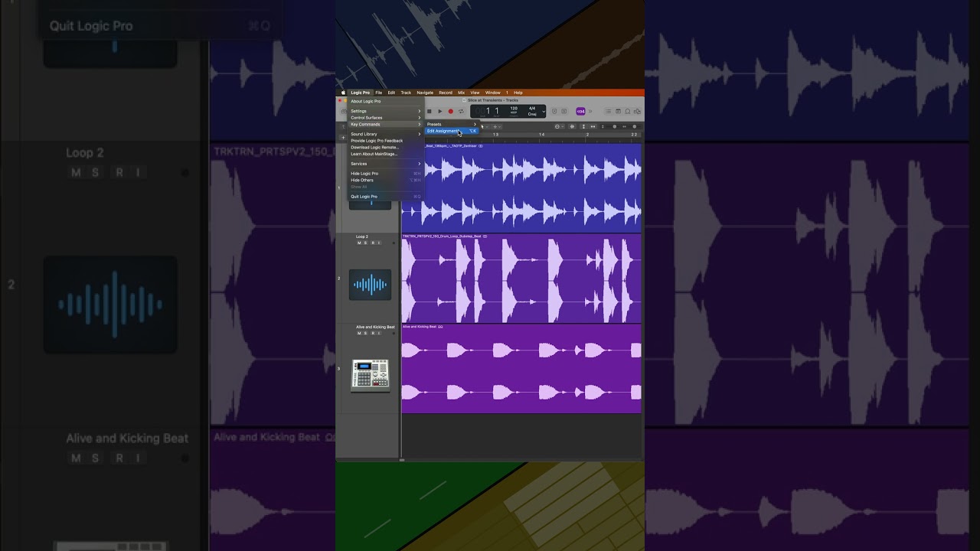Expand the Sound Library submenu
The width and height of the screenshot is (980, 551).
pyautogui.click(x=386, y=134)
